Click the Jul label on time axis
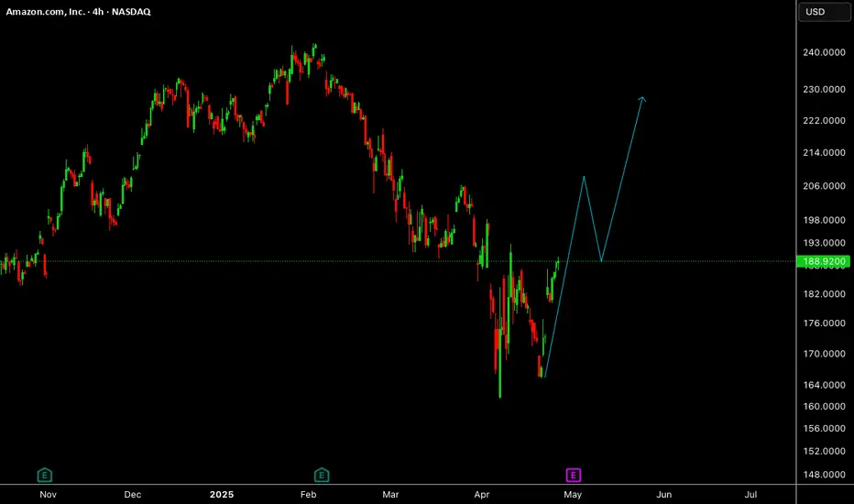 (750, 495)
